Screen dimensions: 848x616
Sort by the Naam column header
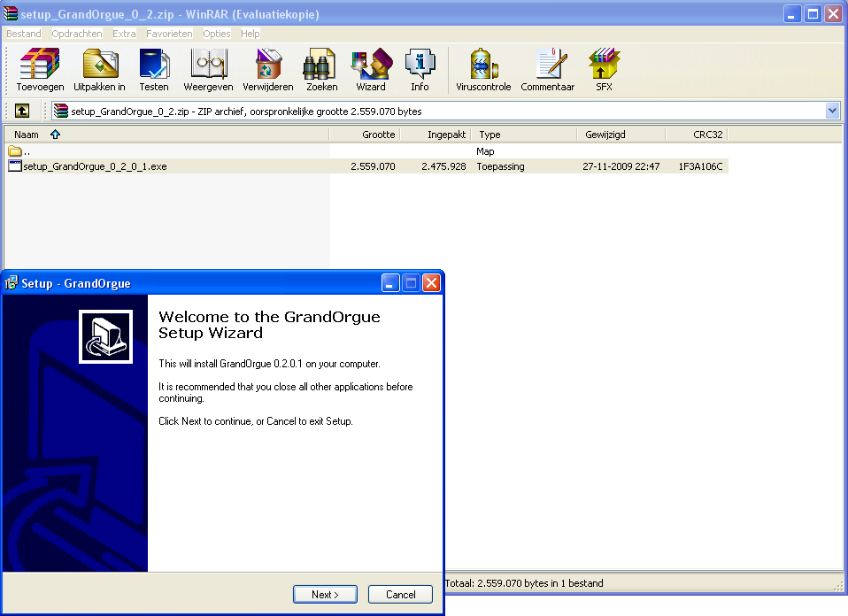pos(166,135)
